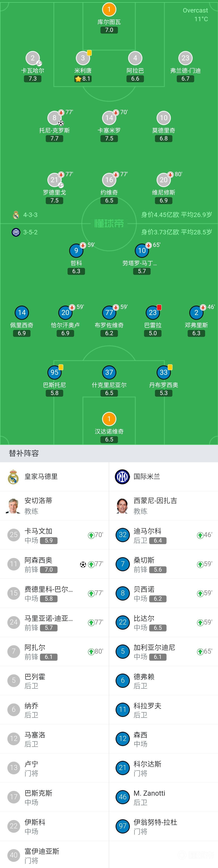
Task: Click Real Madrid 4-3-3 formation label
Action: click(30, 215)
